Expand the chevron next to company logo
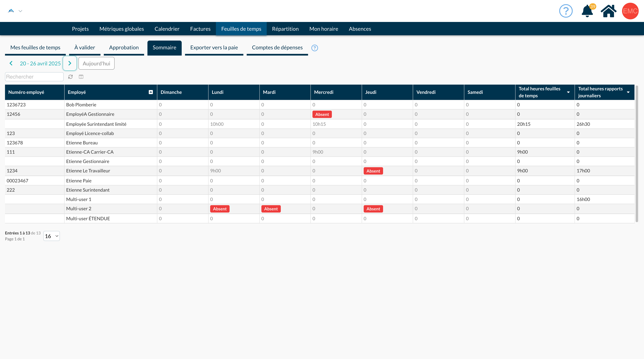This screenshot has width=644, height=359. [x=20, y=11]
